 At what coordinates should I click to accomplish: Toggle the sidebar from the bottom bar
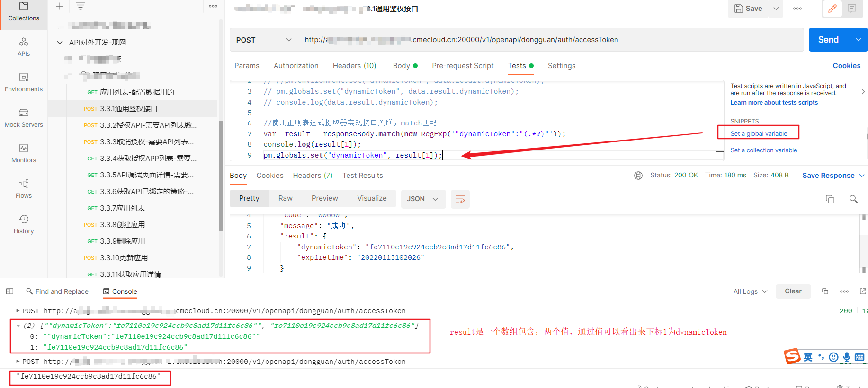pyautogui.click(x=9, y=291)
